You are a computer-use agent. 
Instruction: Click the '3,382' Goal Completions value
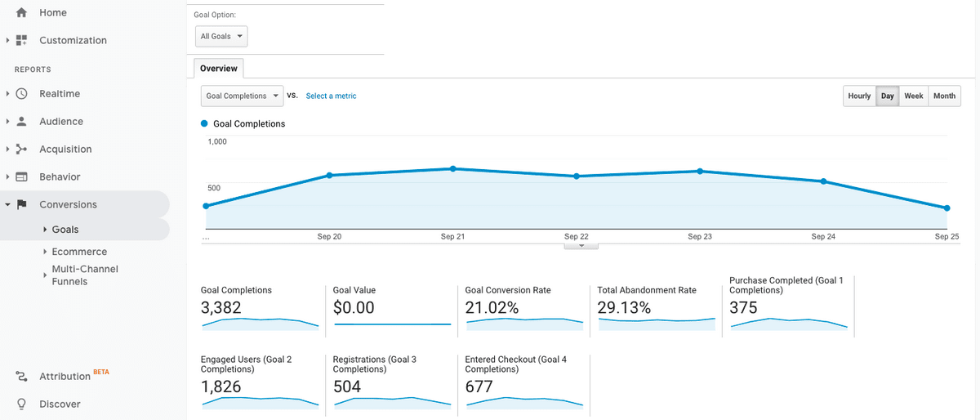click(221, 307)
